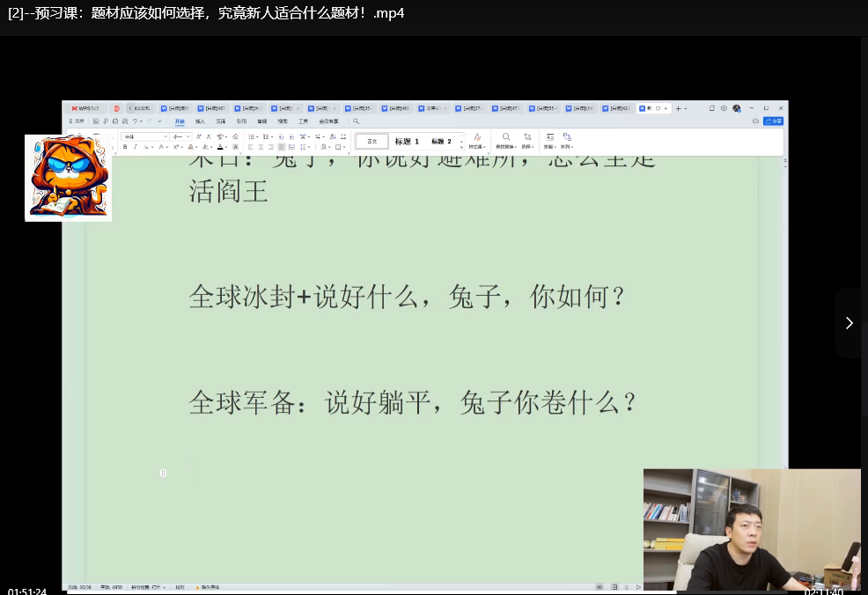Toggle Bold formatting
The image size is (868, 595).
125,147
